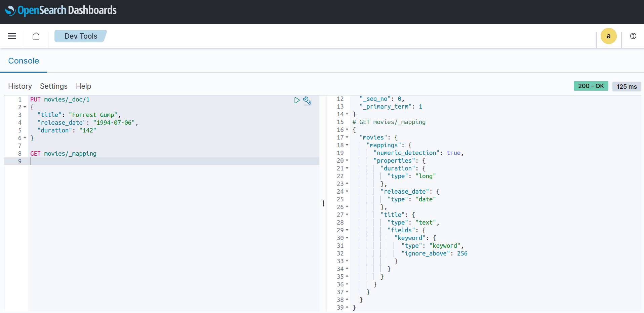
Task: Open the help question mark icon
Action: click(x=633, y=36)
